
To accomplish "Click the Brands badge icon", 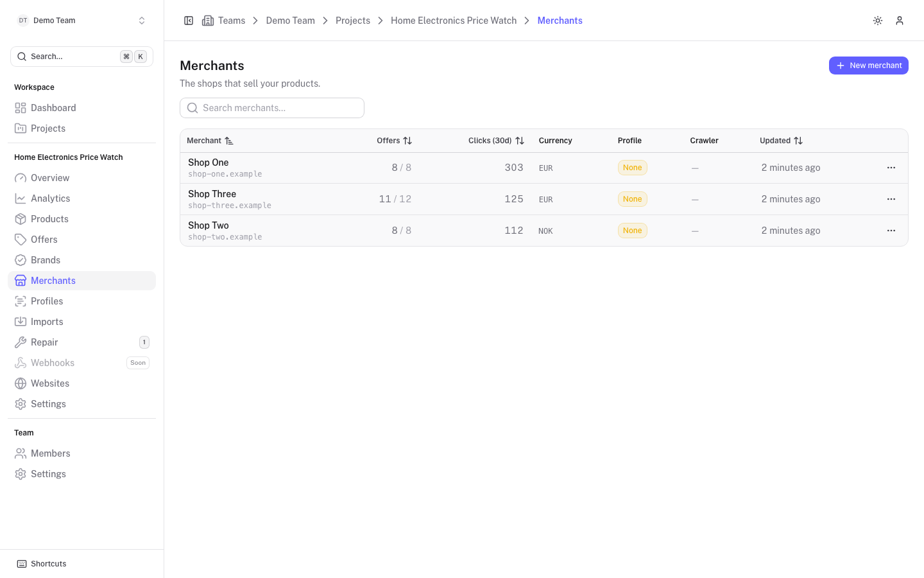I will (x=21, y=260).
